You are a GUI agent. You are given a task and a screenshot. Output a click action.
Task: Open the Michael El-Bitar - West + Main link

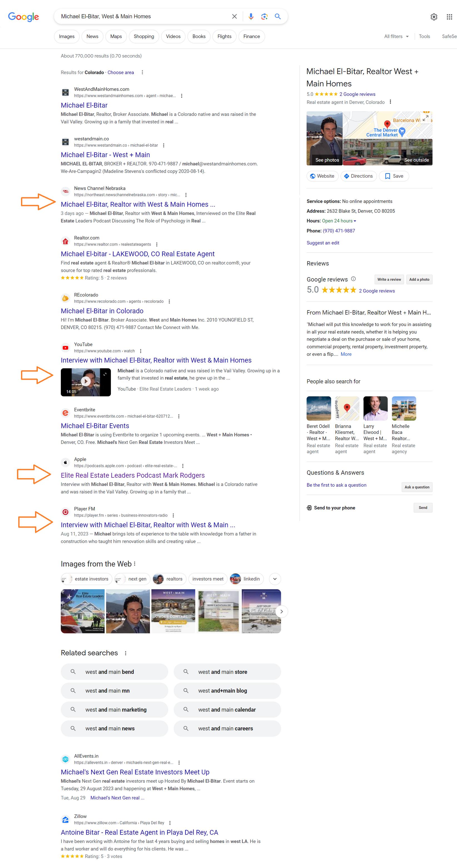pos(105,155)
